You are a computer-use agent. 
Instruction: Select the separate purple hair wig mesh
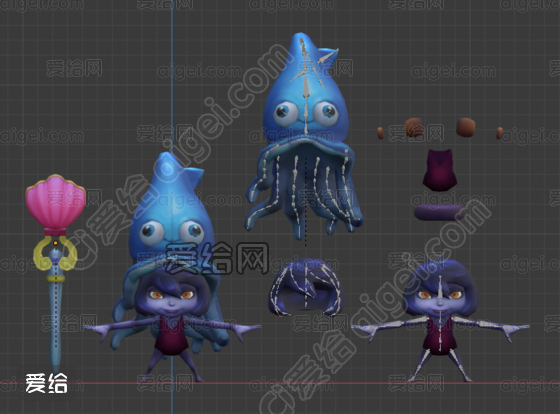[x=305, y=288]
